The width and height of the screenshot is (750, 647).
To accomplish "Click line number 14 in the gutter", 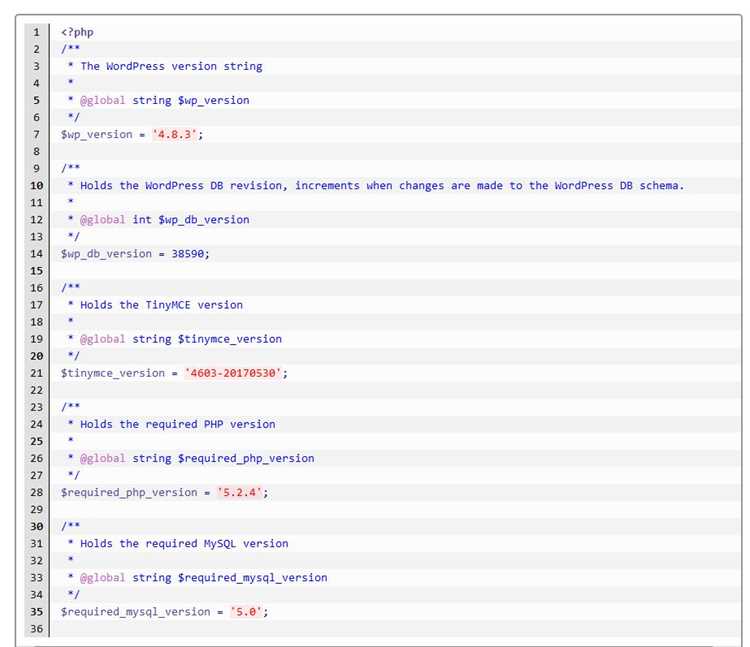I will [36, 254].
